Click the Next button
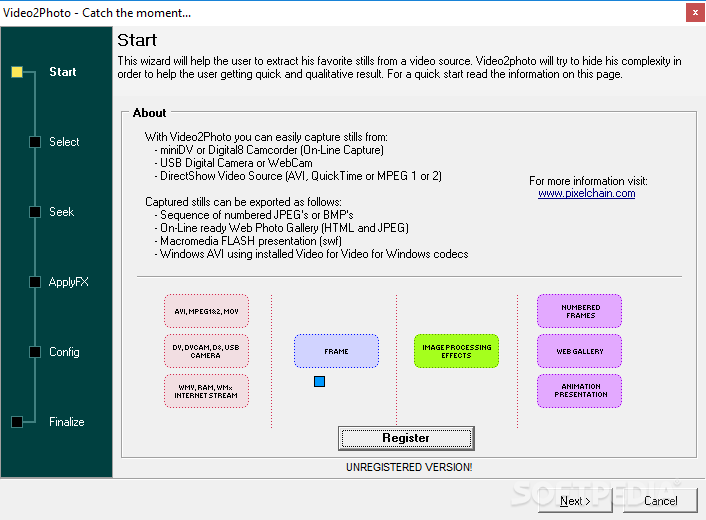Image resolution: width=706 pixels, height=520 pixels. tap(575, 501)
